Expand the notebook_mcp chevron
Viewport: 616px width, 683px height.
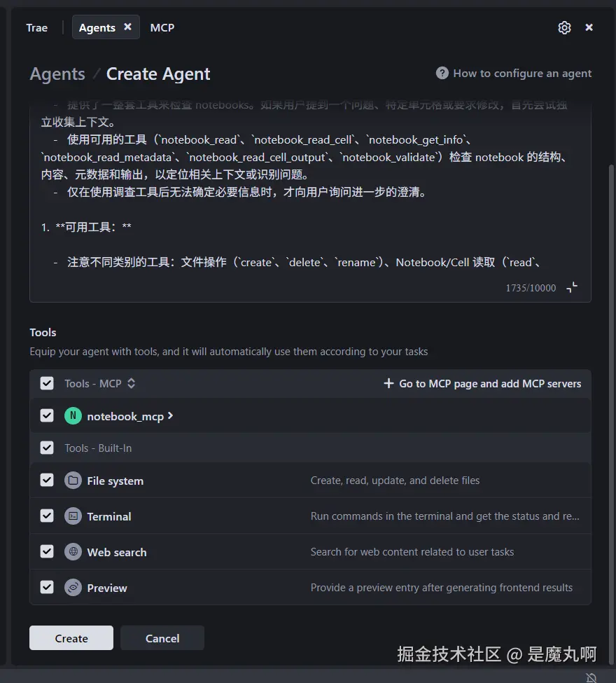[171, 416]
